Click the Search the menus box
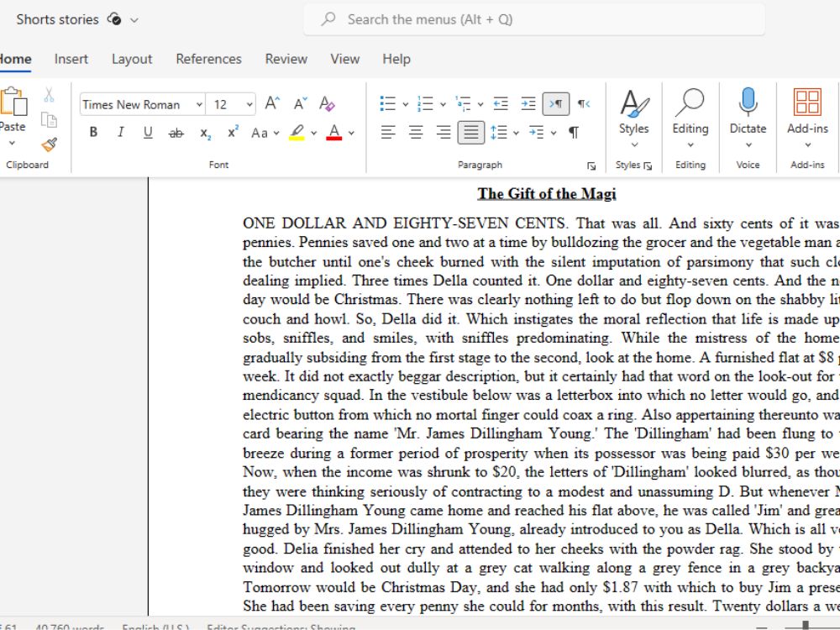Viewport: 840px width, 630px height. pos(534,20)
